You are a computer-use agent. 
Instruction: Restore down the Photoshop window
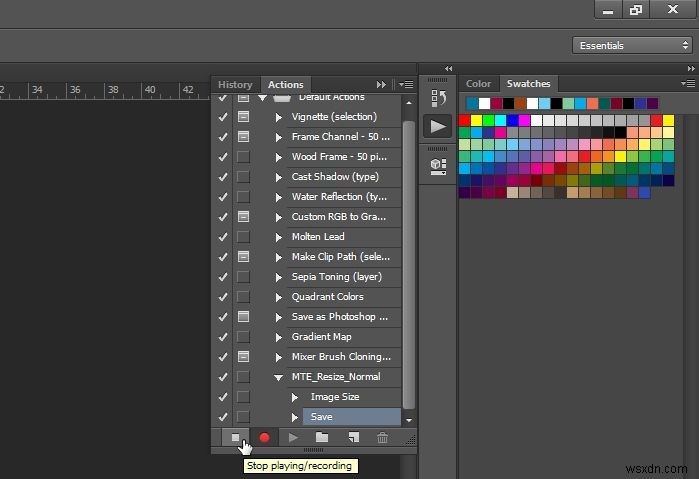[x=636, y=10]
